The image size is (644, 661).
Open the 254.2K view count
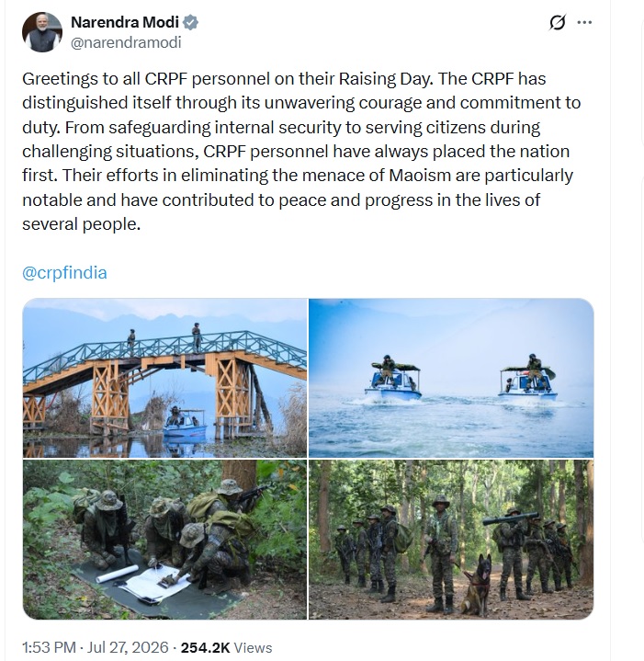tap(205, 647)
